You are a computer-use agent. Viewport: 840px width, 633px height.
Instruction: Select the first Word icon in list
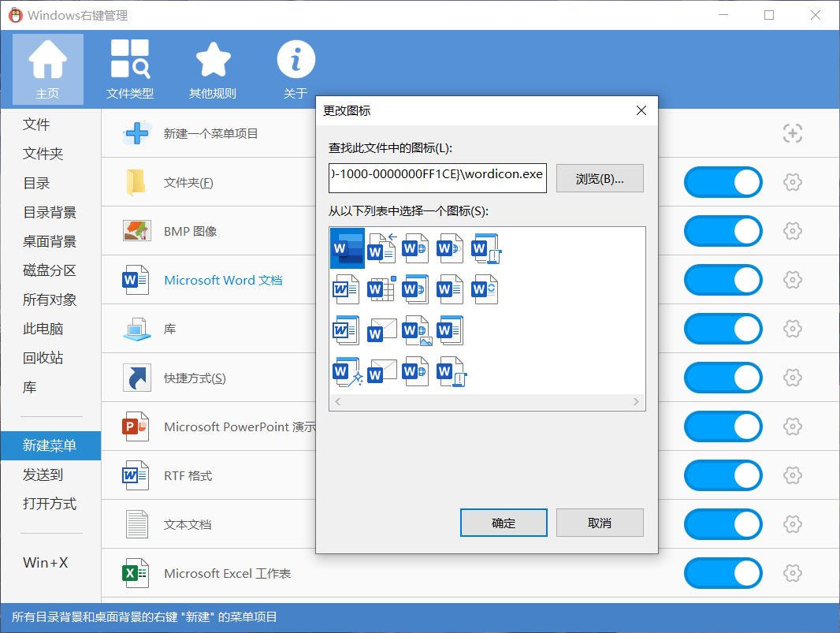[x=347, y=248]
